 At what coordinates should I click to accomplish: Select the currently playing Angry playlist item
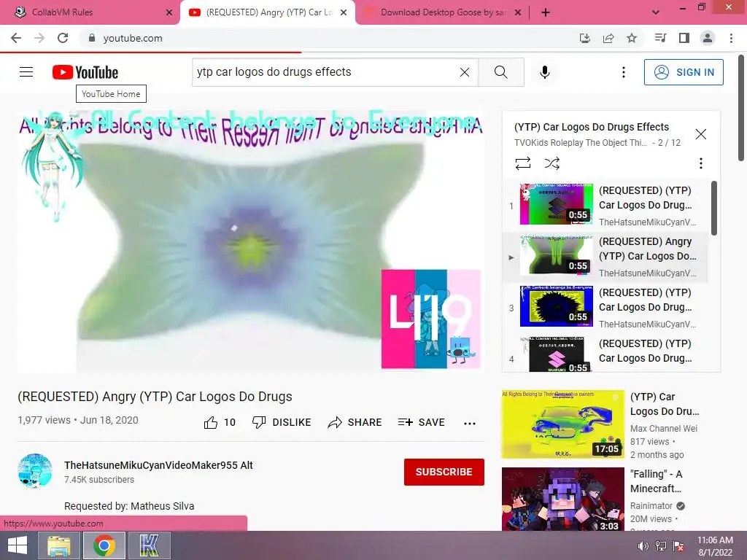605,257
